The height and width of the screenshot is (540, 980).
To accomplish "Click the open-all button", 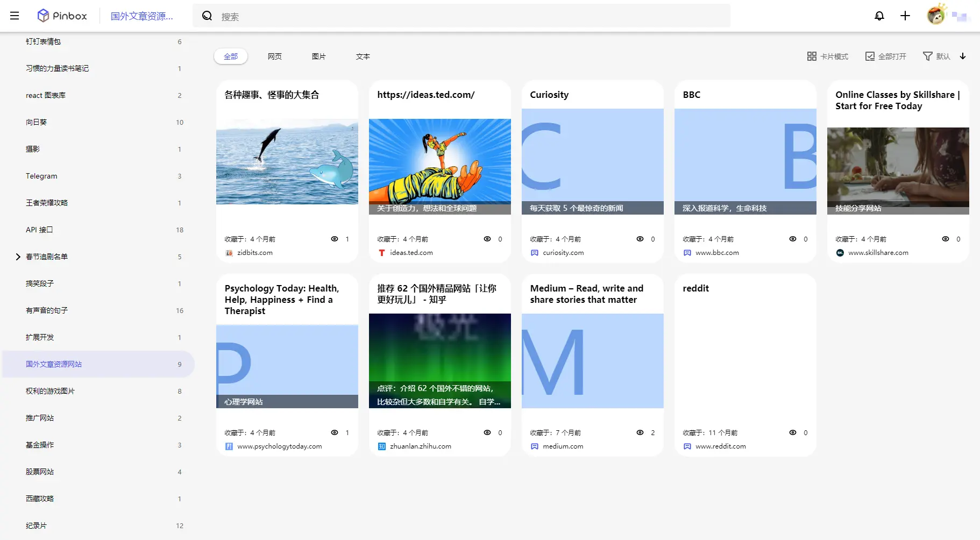I will pyautogui.click(x=886, y=56).
